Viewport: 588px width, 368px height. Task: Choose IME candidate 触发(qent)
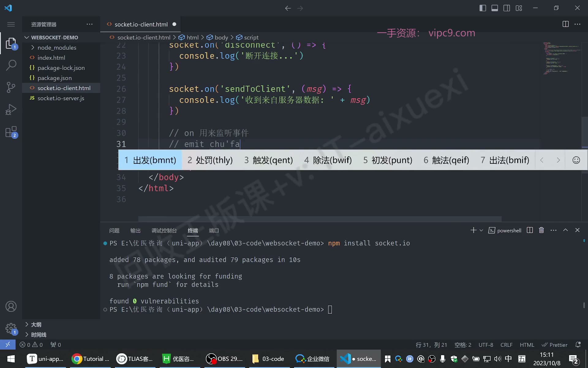[x=269, y=160]
